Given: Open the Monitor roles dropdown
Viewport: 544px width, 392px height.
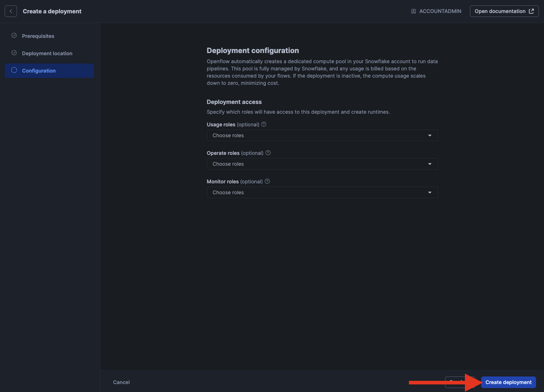Looking at the screenshot, I should [x=322, y=192].
